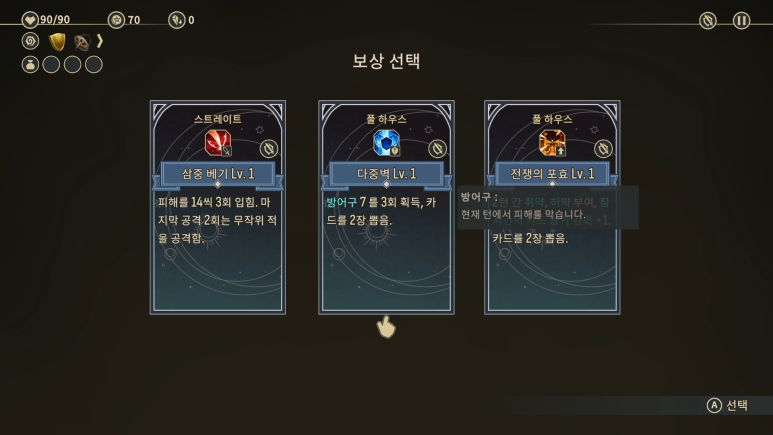Expand relic list with chevron arrow
This screenshot has width=773, height=435.
100,41
